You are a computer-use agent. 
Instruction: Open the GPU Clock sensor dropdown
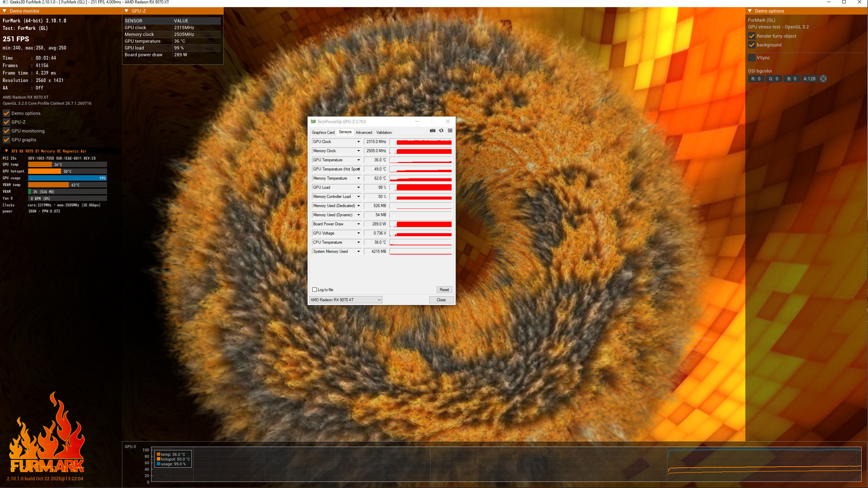pyautogui.click(x=358, y=142)
